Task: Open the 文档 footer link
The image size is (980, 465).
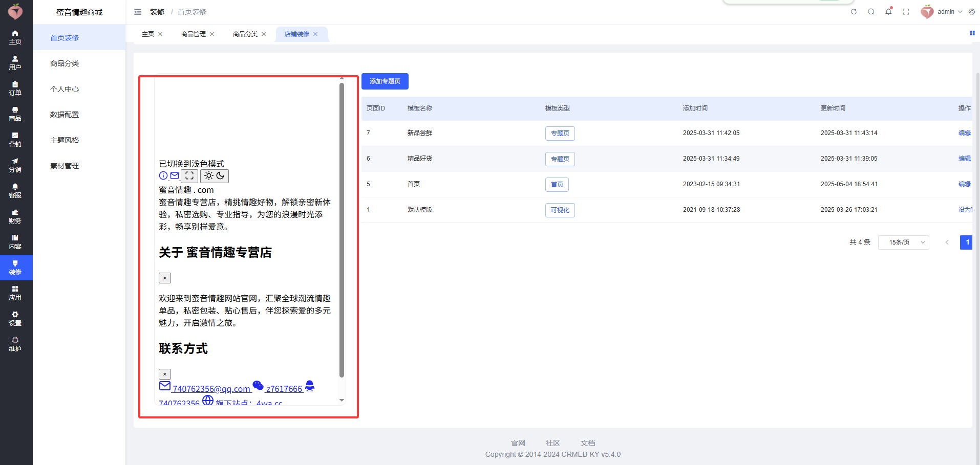Action: click(x=588, y=443)
